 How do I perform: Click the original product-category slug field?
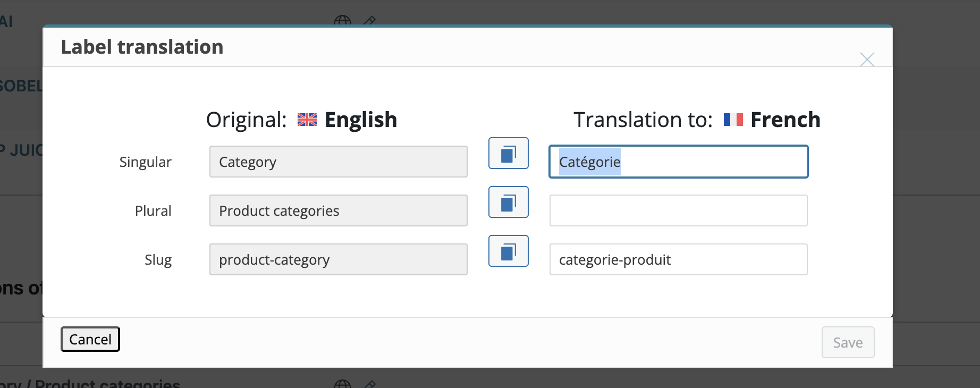click(338, 259)
